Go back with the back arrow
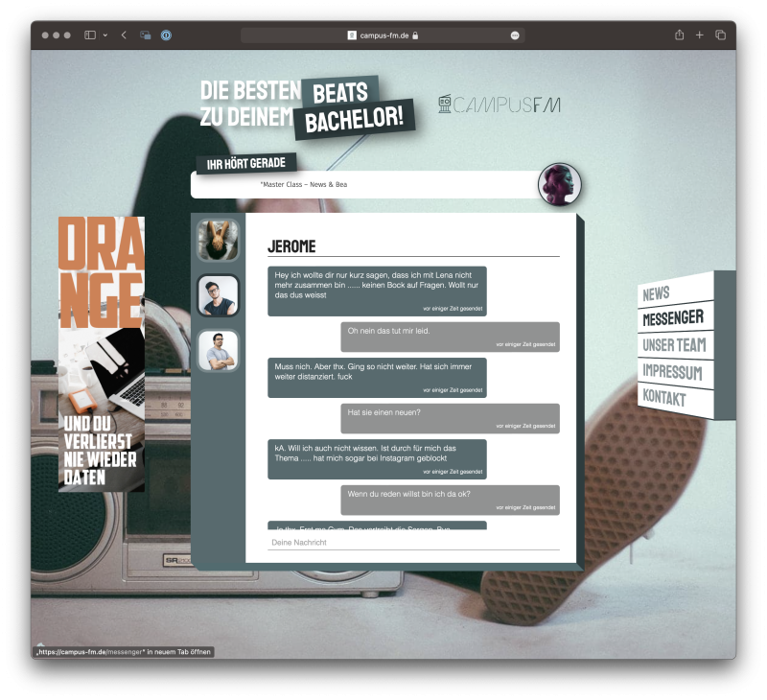Image resolution: width=767 pixels, height=700 pixels. point(124,35)
